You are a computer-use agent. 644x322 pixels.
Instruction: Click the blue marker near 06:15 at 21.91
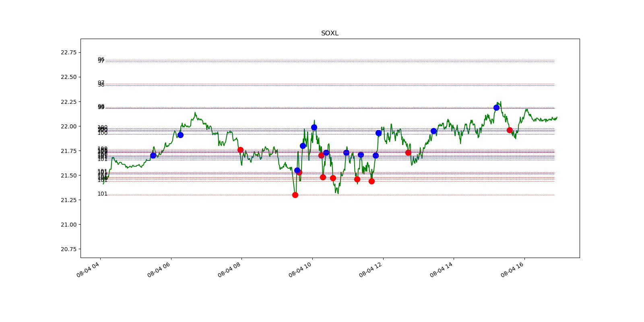(x=180, y=135)
